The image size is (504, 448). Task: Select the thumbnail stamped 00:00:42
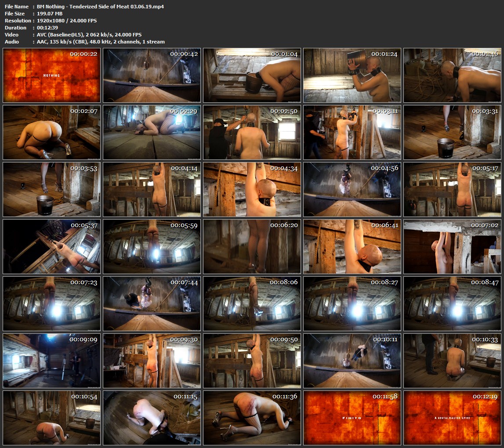[152, 75]
